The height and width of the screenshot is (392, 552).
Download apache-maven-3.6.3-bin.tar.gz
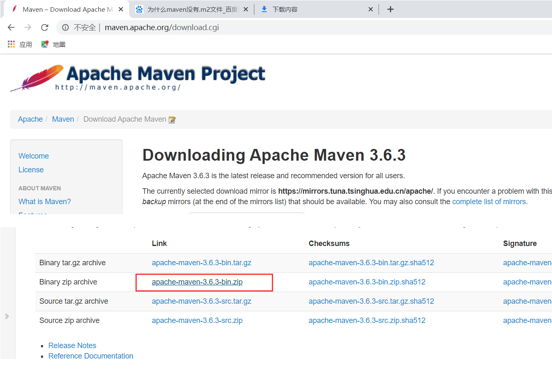pos(202,263)
